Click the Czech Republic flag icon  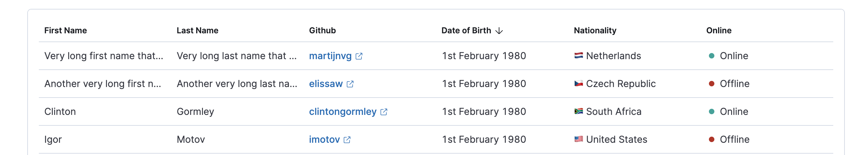578,83
